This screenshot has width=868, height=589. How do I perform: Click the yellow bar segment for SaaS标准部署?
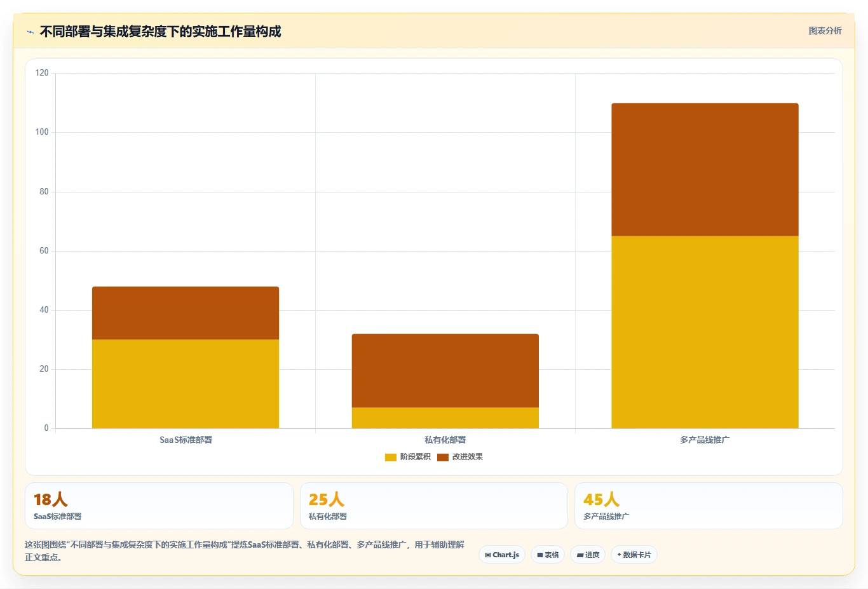[x=186, y=384]
